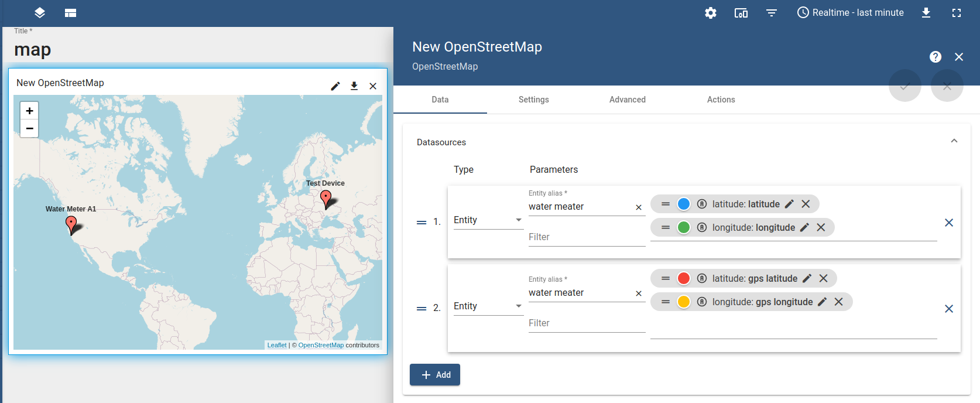Zoom out on the map

(29, 128)
